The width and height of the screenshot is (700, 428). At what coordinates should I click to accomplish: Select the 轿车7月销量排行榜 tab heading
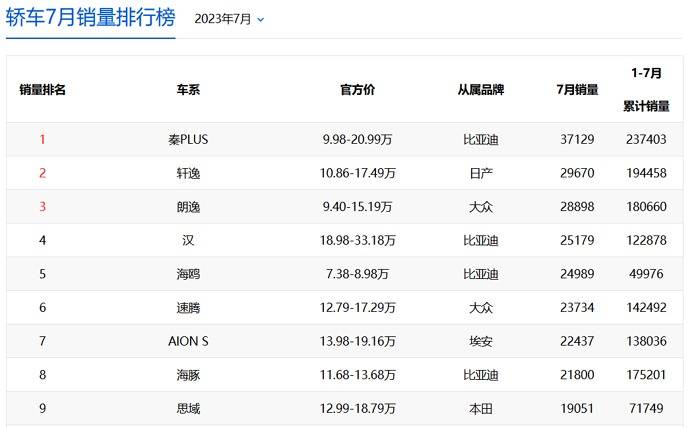[91, 18]
